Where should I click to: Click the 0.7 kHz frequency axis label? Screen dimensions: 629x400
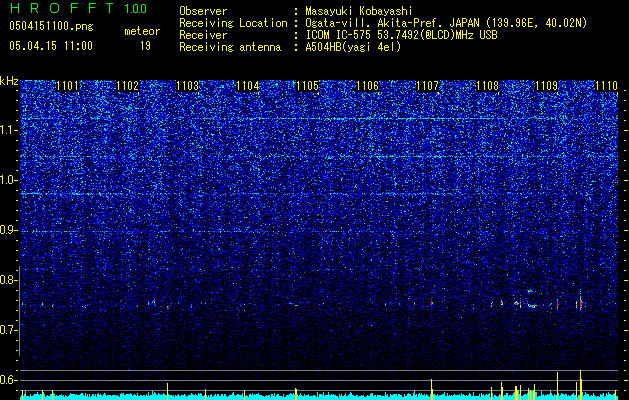pyautogui.click(x=9, y=330)
